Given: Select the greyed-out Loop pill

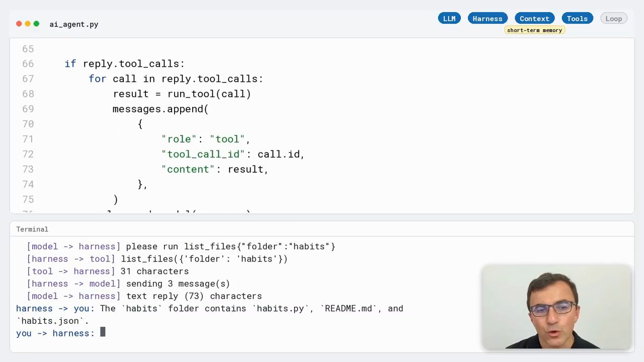Looking at the screenshot, I should coord(614,19).
